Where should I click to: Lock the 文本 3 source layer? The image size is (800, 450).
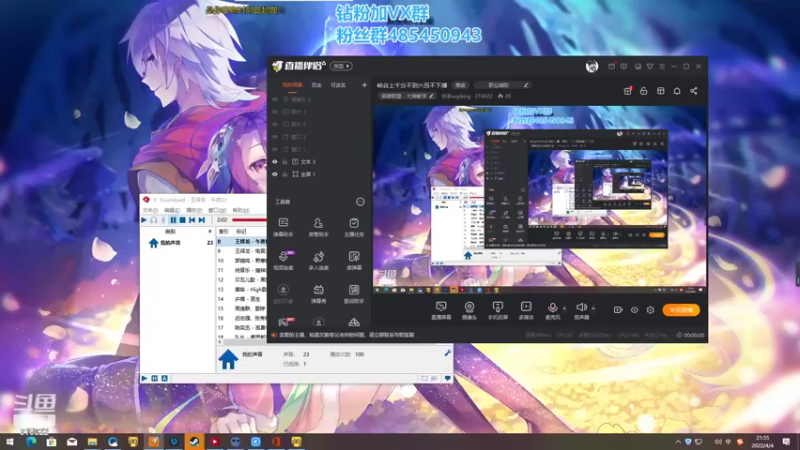click(x=285, y=162)
